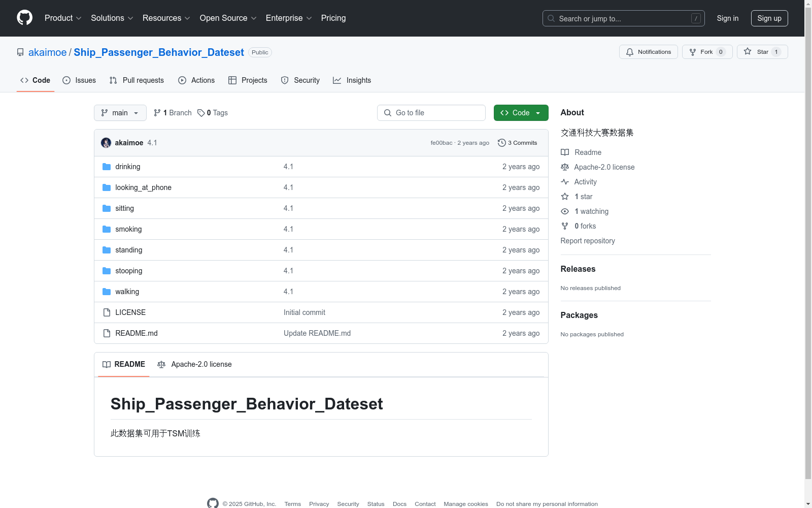Click the walking folder icon
The height and width of the screenshot is (508, 812).
(107, 292)
